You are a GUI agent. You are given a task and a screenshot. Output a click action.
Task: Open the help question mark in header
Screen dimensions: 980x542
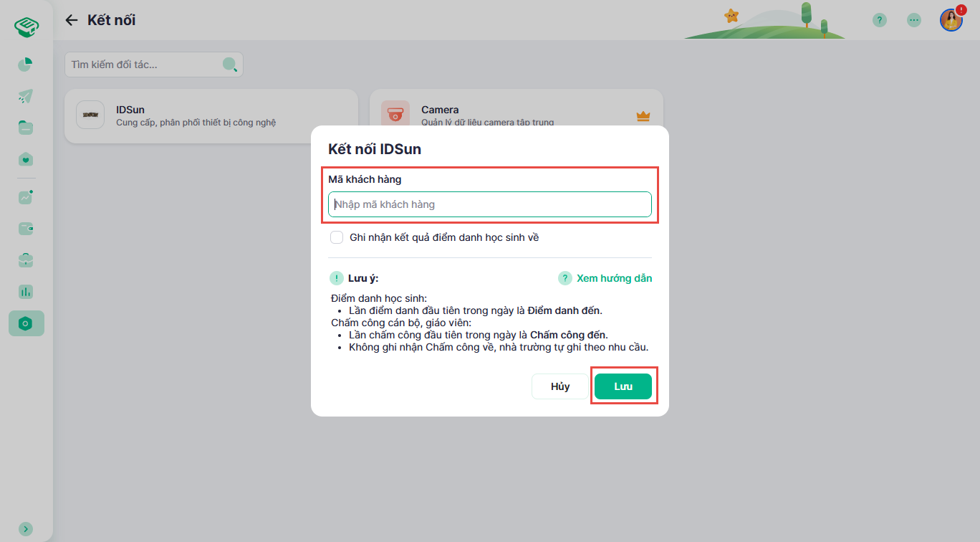[x=880, y=20]
